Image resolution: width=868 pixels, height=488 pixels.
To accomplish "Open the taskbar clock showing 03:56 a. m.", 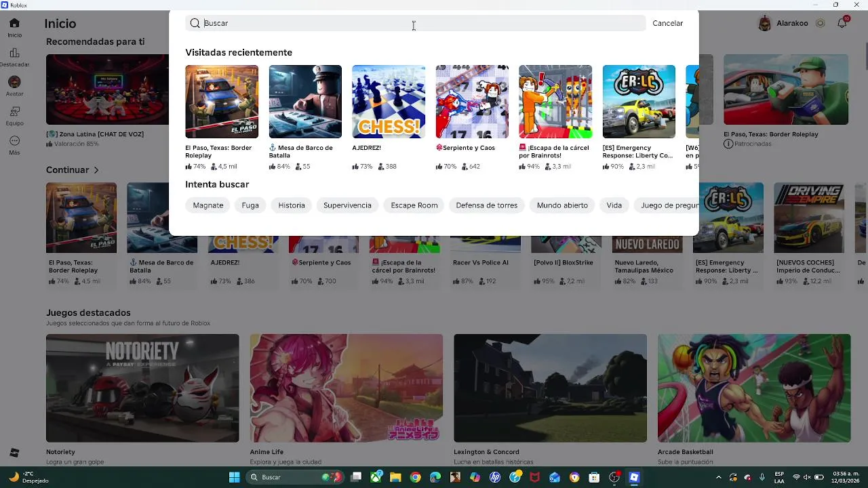I will pyautogui.click(x=846, y=477).
